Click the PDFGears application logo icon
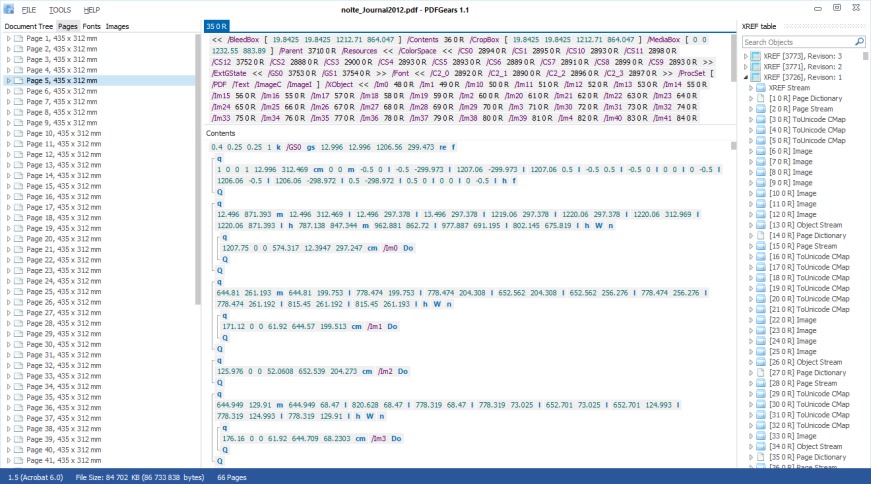This screenshot has width=871, height=484. (8, 8)
